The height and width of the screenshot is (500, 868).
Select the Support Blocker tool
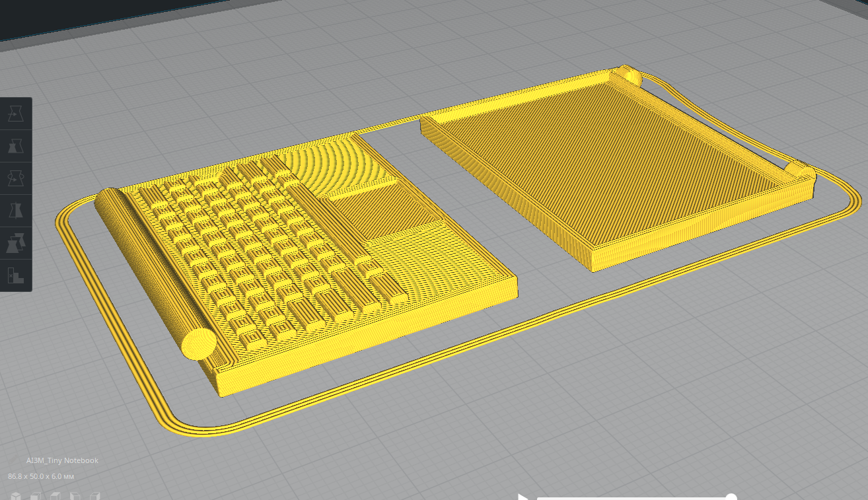15,275
